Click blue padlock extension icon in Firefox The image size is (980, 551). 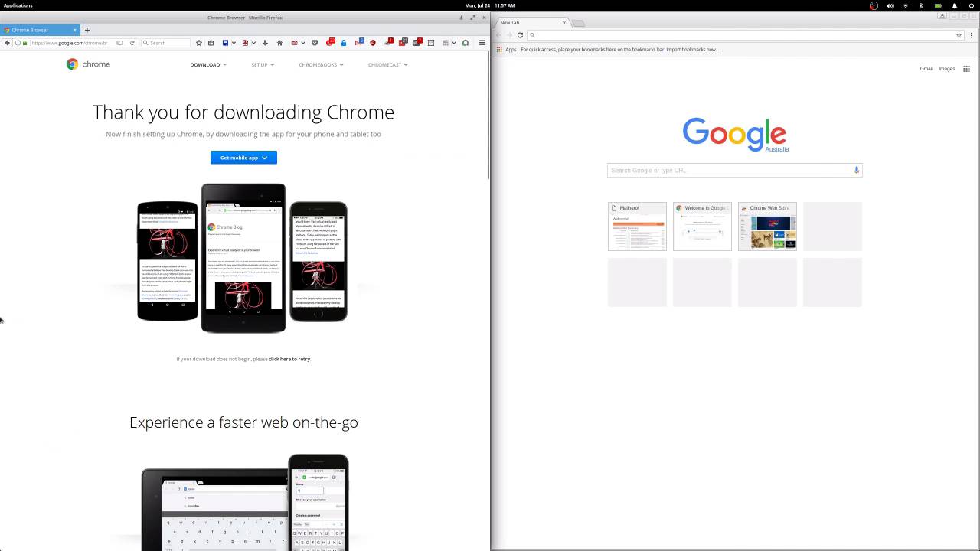344,43
